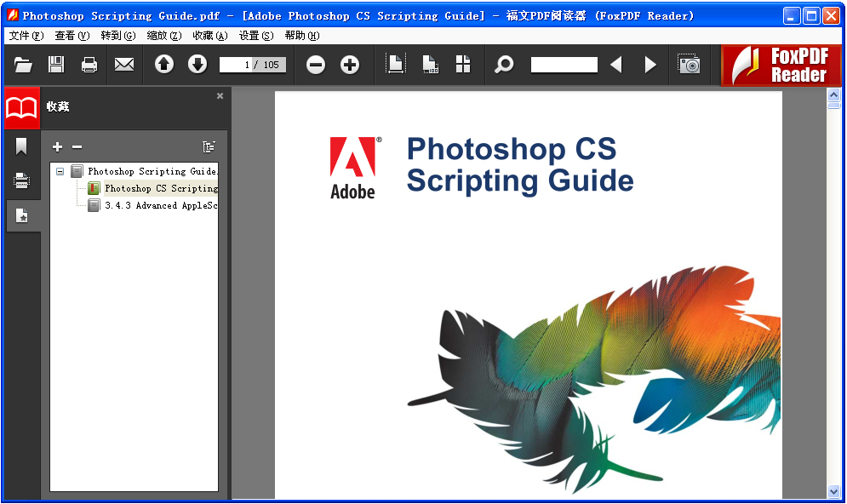The image size is (847, 504).
Task: Find next result with right triangle
Action: tap(650, 65)
